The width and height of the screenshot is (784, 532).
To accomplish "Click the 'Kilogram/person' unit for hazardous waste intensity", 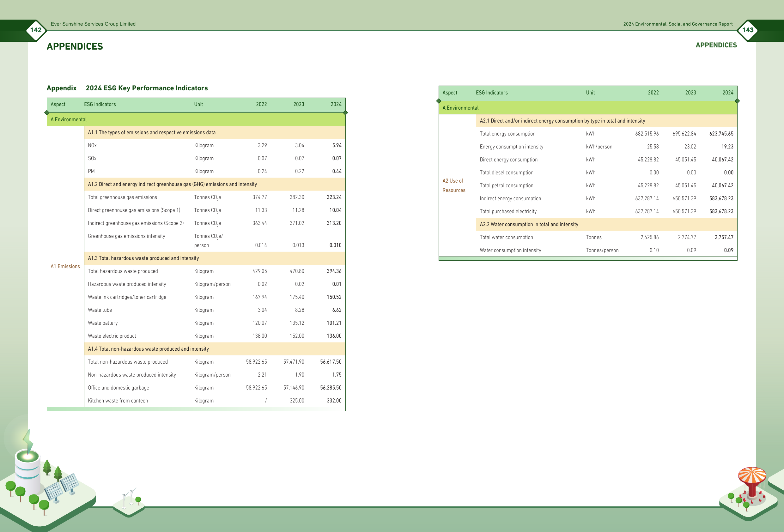I will click(212, 284).
